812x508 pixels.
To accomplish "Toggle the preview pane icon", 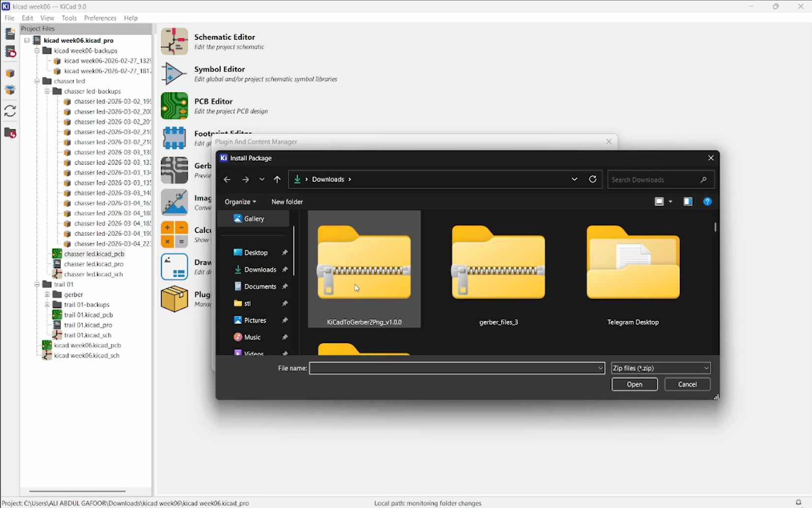I will (x=688, y=201).
